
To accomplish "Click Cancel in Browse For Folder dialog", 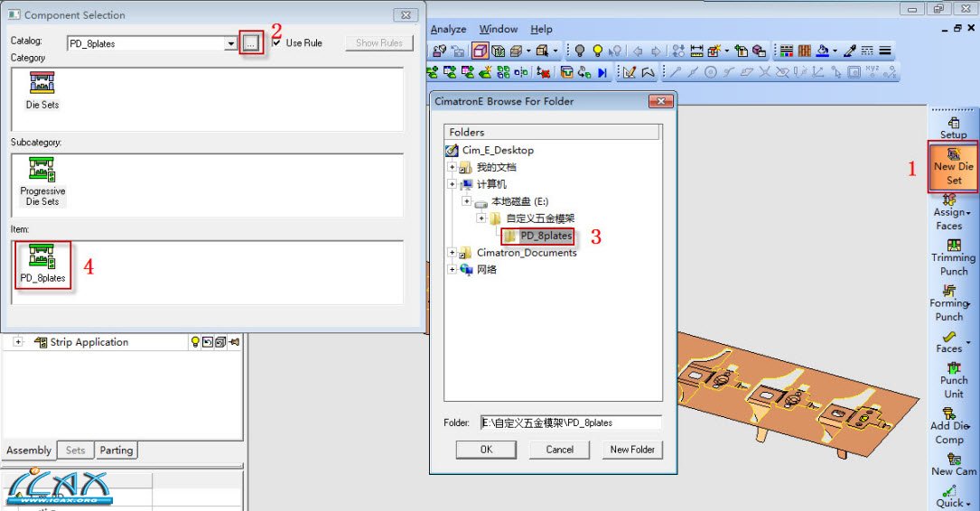I will click(x=559, y=449).
